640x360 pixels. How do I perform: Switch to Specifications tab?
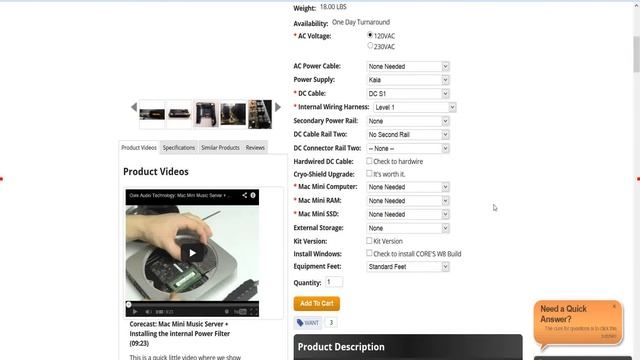(x=179, y=147)
